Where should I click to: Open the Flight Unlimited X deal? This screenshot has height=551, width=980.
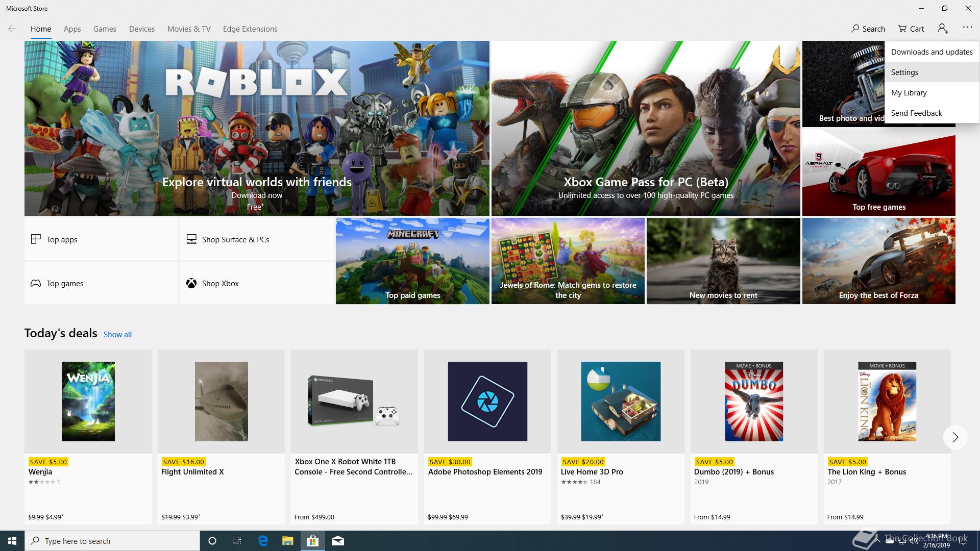(221, 437)
